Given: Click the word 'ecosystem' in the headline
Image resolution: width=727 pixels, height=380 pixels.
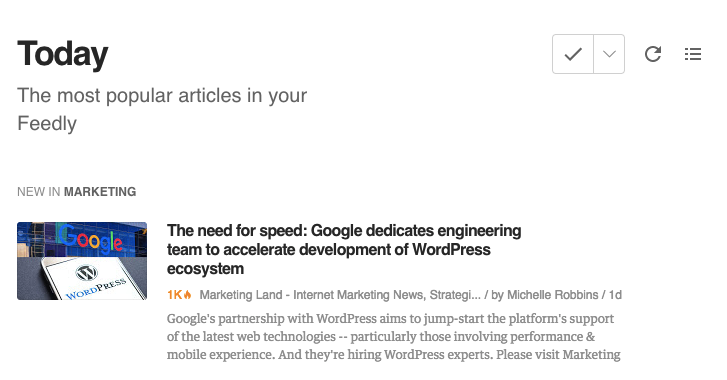Looking at the screenshot, I should [205, 269].
